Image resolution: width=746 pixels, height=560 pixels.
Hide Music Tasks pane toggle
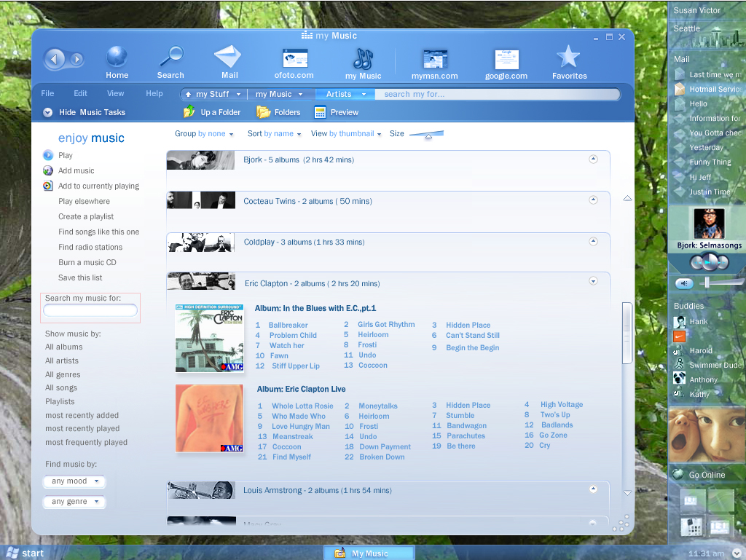pos(47,112)
